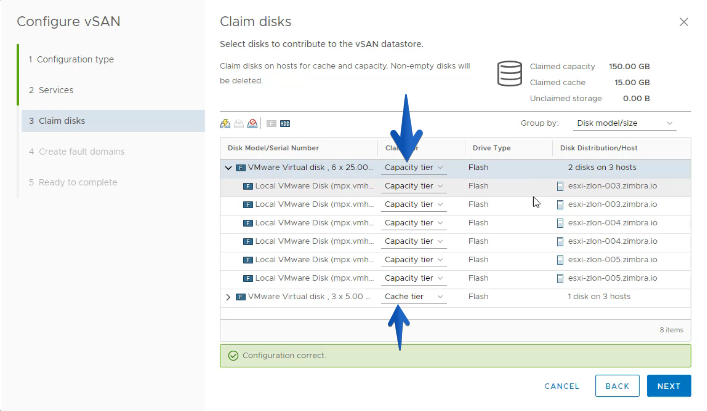
Task: Select step 5 Ready to complete
Action: pos(73,183)
